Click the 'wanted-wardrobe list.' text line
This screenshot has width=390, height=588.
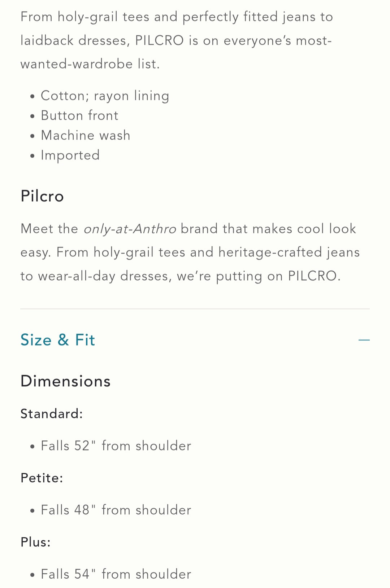(90, 64)
